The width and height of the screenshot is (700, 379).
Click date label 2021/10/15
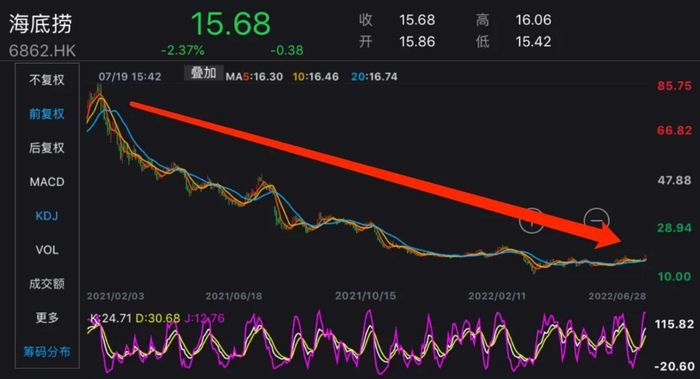[365, 296]
